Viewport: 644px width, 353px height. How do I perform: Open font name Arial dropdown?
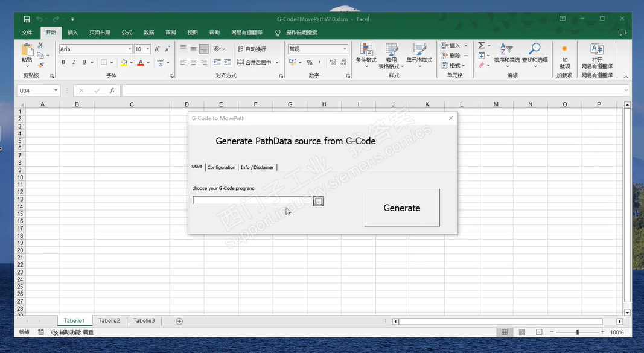pyautogui.click(x=129, y=49)
